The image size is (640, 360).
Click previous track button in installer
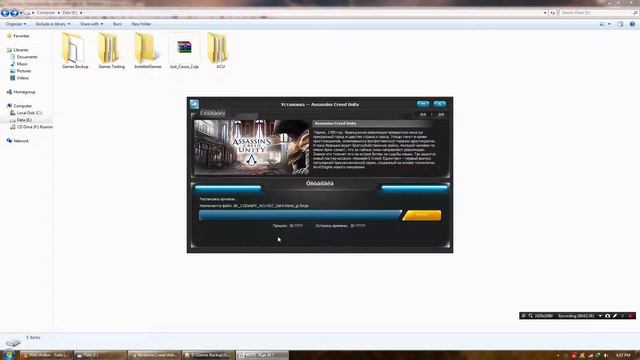423,115
